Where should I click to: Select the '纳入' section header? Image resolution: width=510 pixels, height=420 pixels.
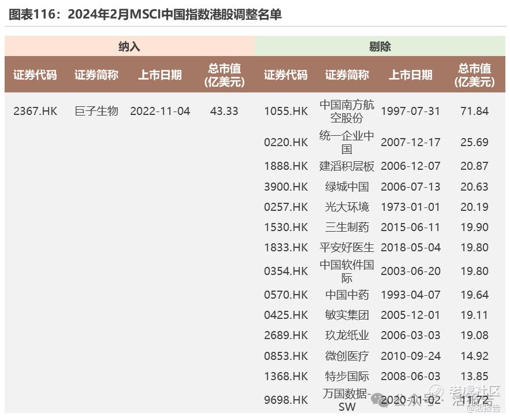coord(129,47)
